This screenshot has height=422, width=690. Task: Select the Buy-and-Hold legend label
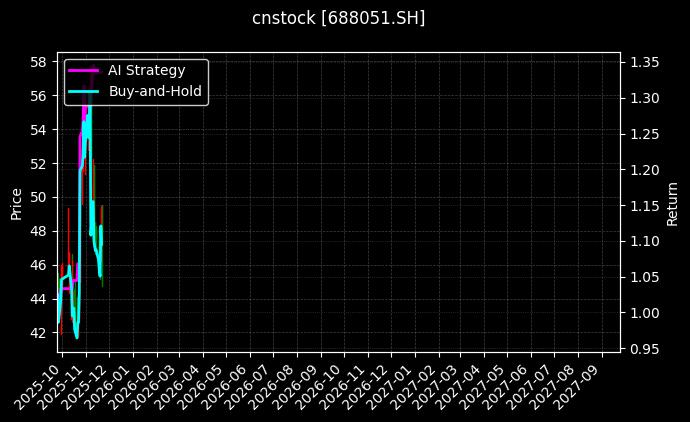pyautogui.click(x=155, y=91)
